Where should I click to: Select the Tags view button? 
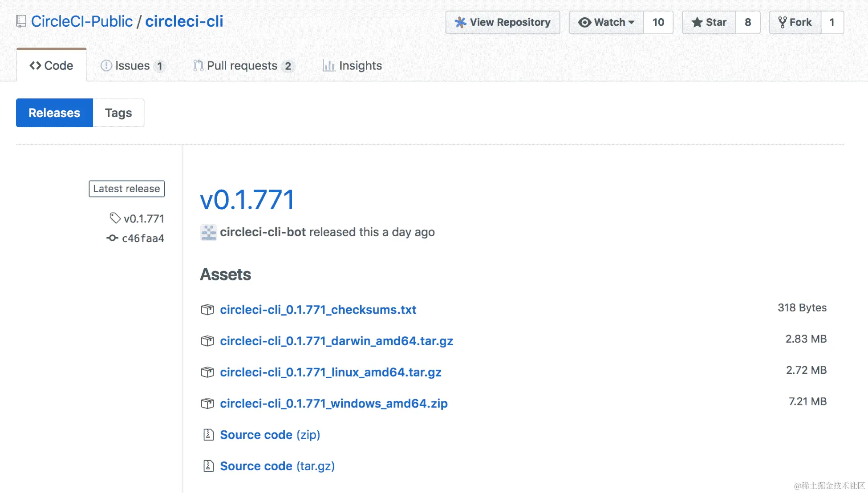pyautogui.click(x=118, y=113)
